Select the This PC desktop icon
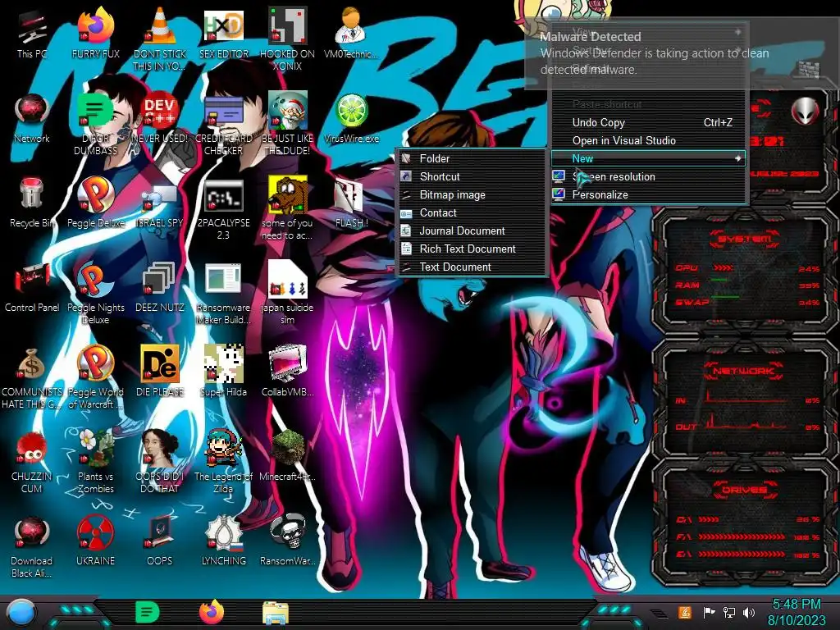840x630 pixels. click(32, 34)
